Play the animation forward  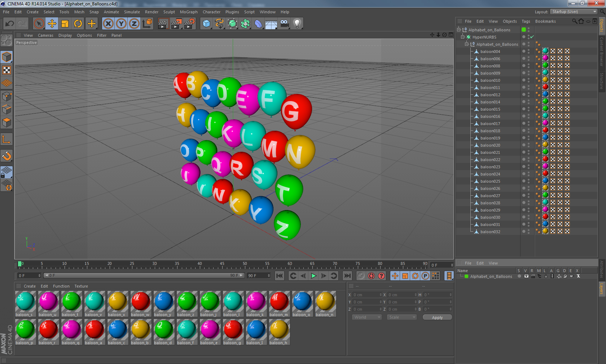pyautogui.click(x=313, y=276)
